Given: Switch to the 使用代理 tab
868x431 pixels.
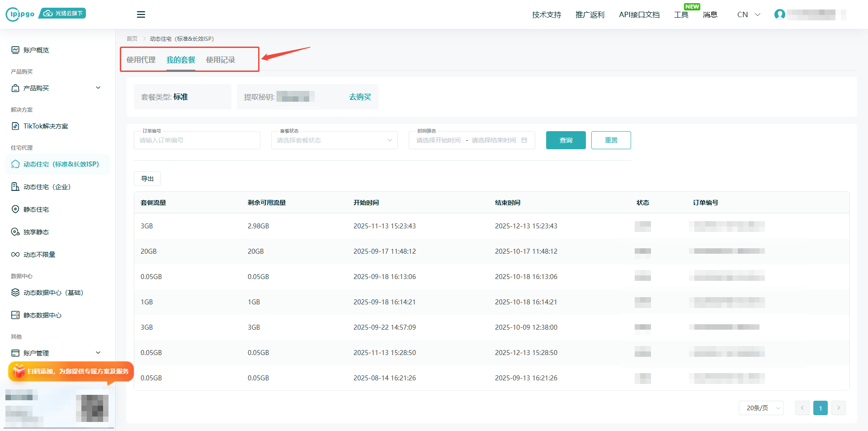Looking at the screenshot, I should pos(141,60).
